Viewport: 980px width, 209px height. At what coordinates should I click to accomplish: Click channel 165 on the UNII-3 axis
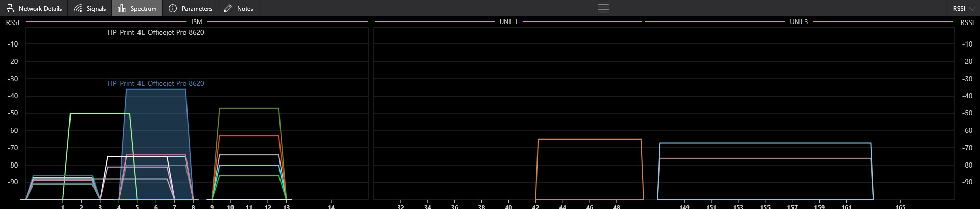900,206
